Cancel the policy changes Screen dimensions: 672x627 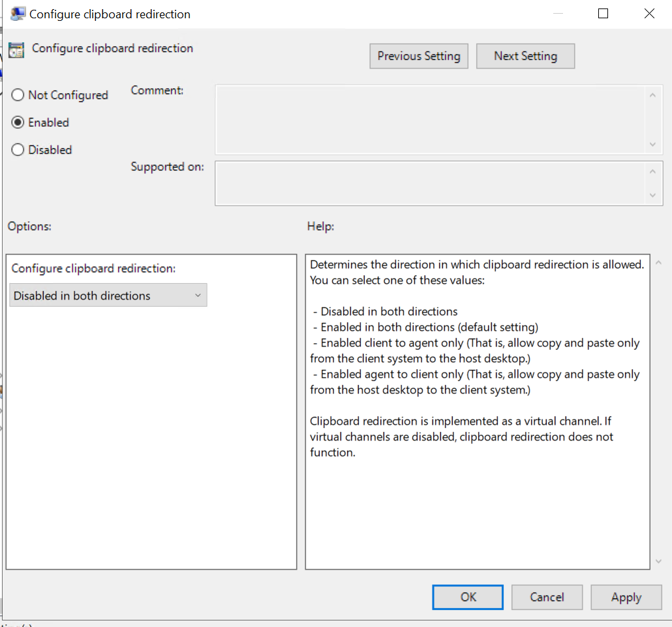coord(546,597)
